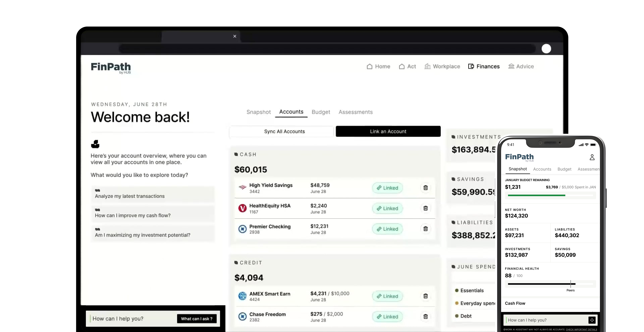Open the Finances navigation menu
The height and width of the screenshot is (332, 644).
pyautogui.click(x=484, y=66)
